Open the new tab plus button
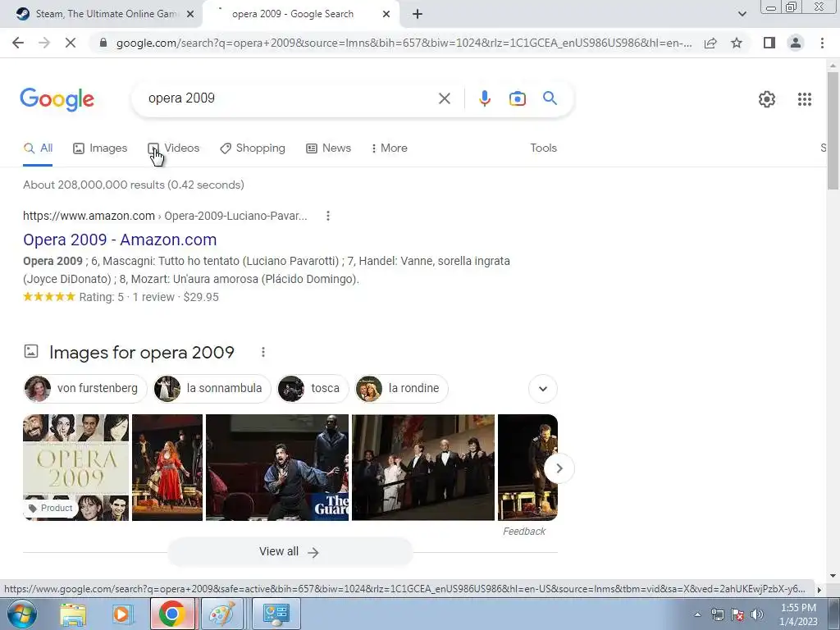 pos(418,15)
